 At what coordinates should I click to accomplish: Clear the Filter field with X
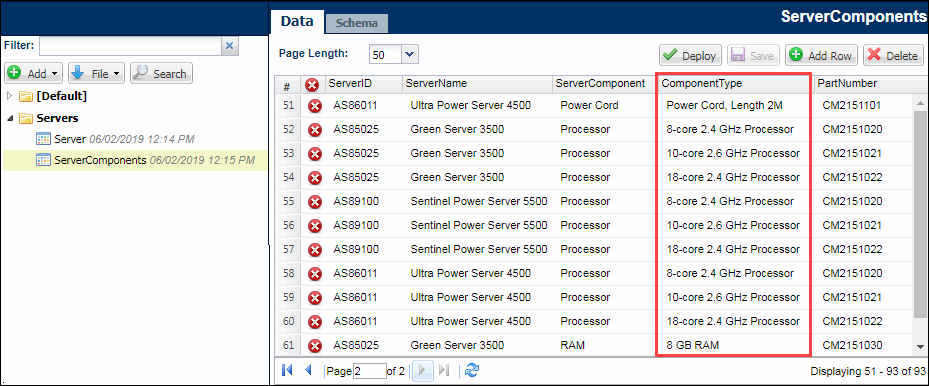[x=230, y=46]
